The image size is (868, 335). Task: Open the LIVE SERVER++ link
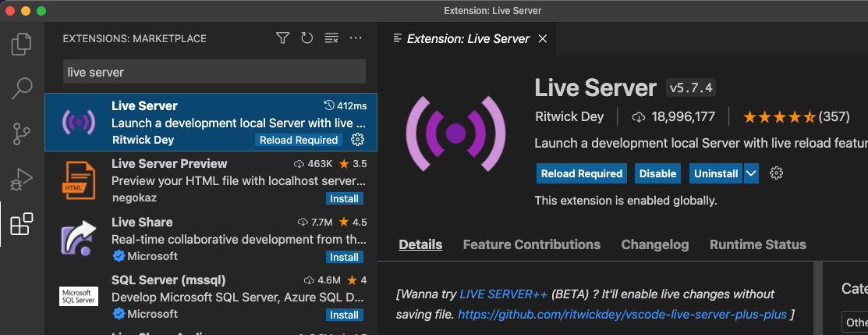504,294
